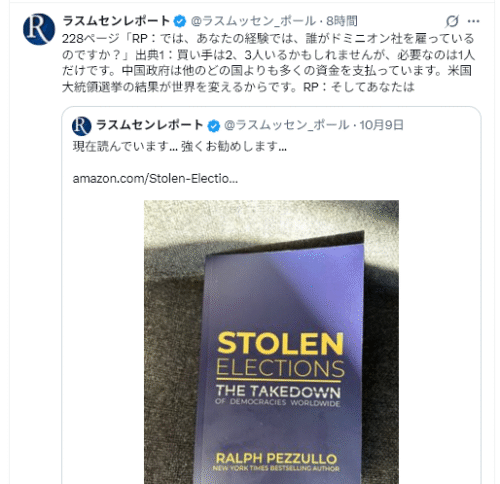
Task: Click the main post's last line ending そしてあなたは
Action: pos(238,87)
